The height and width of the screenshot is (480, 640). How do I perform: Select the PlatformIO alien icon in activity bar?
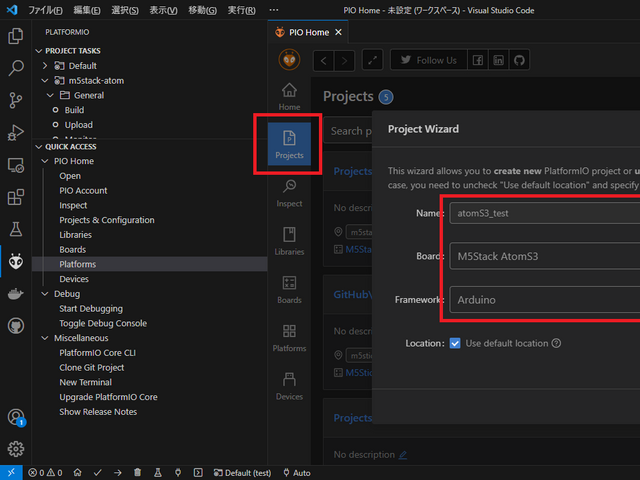coord(16,262)
